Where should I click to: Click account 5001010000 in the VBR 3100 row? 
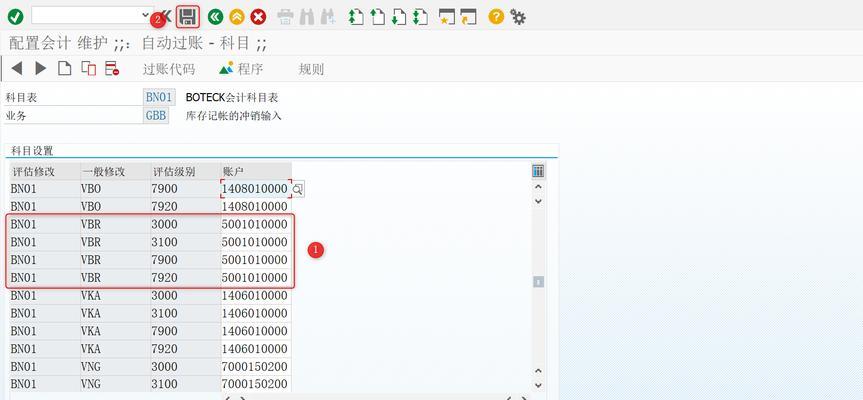(256, 242)
